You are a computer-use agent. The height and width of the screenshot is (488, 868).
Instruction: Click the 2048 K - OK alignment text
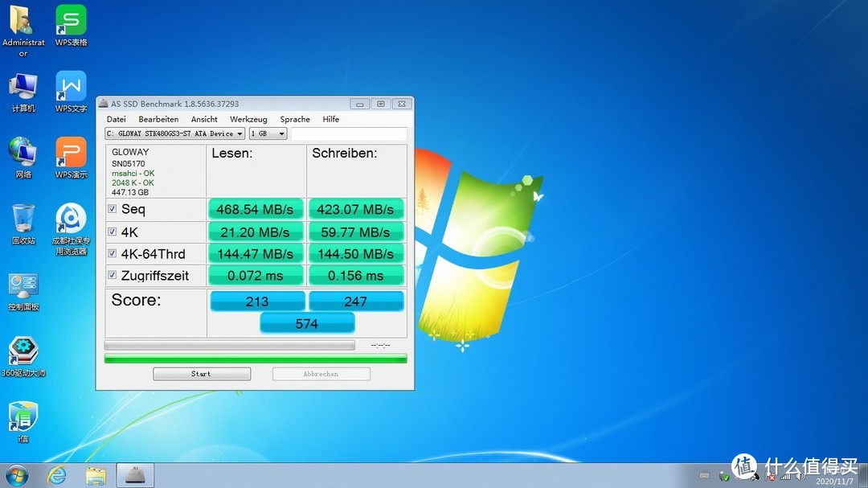click(x=133, y=182)
